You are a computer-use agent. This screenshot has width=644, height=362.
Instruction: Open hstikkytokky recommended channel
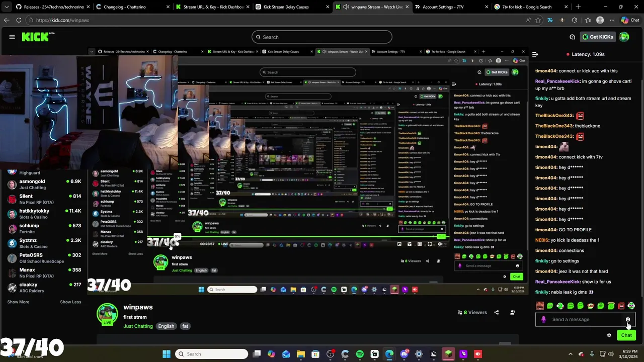pos(44,214)
